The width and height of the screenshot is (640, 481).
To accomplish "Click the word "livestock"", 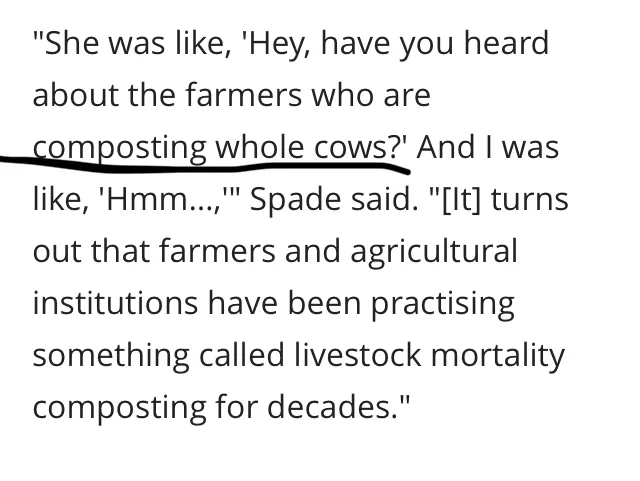I will click(358, 355).
